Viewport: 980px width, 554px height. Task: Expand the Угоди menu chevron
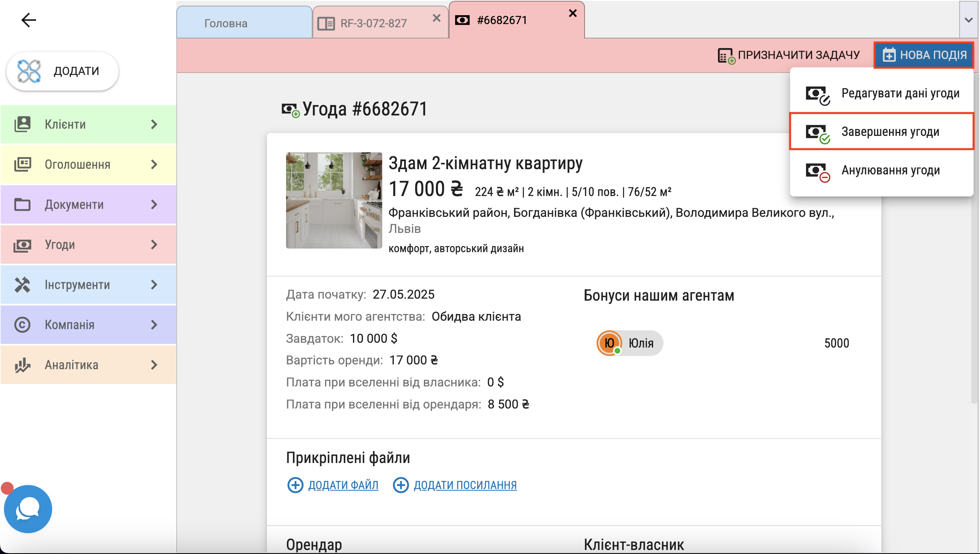pos(154,245)
